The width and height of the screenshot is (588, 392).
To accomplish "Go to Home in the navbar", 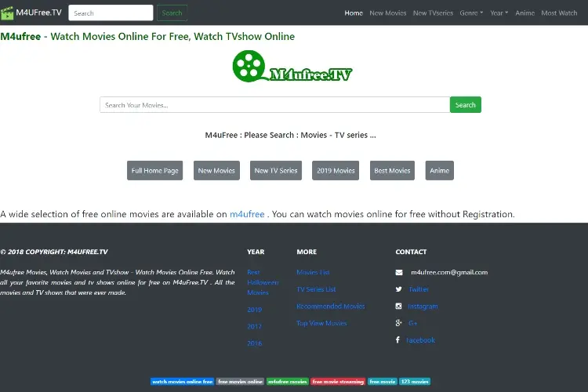I will (x=354, y=13).
